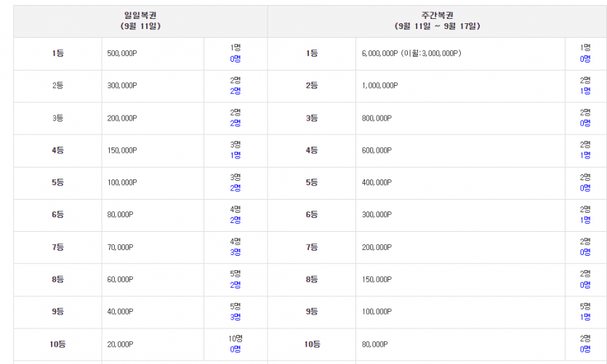Select the 500,000P daily first prize cell
The image size is (607, 364).
click(x=122, y=54)
